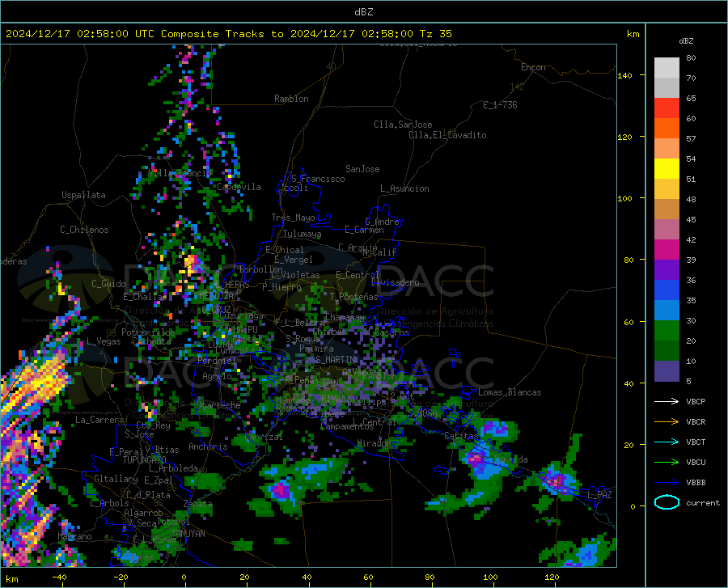The height and width of the screenshot is (588, 728).
Task: Click the white VBCP arrow legend icon
Action: pos(667,401)
